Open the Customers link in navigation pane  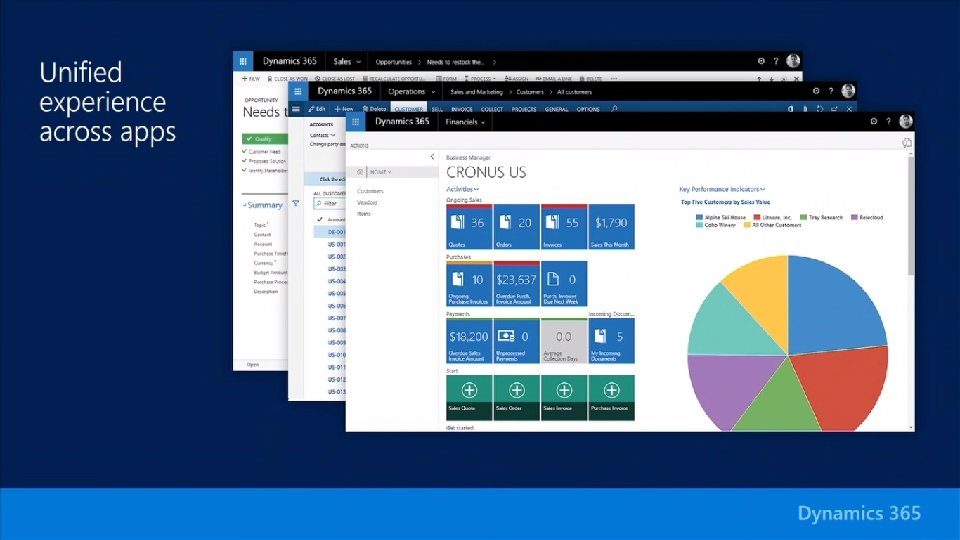coord(370,191)
